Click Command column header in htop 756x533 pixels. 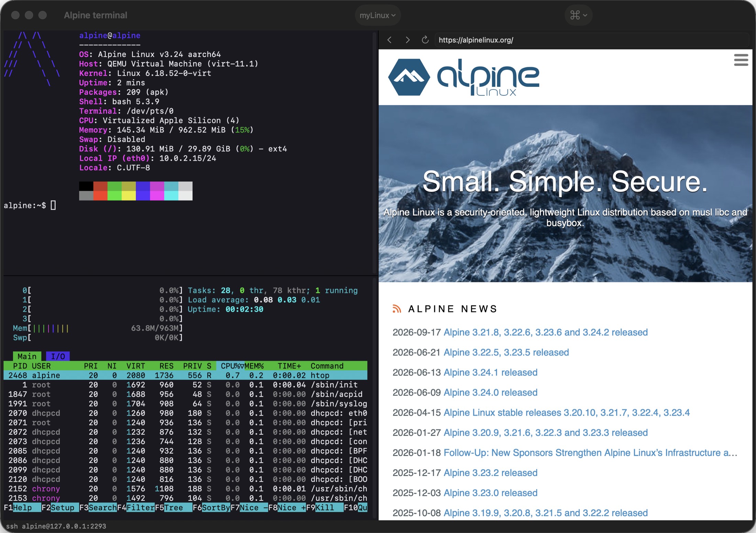point(327,366)
